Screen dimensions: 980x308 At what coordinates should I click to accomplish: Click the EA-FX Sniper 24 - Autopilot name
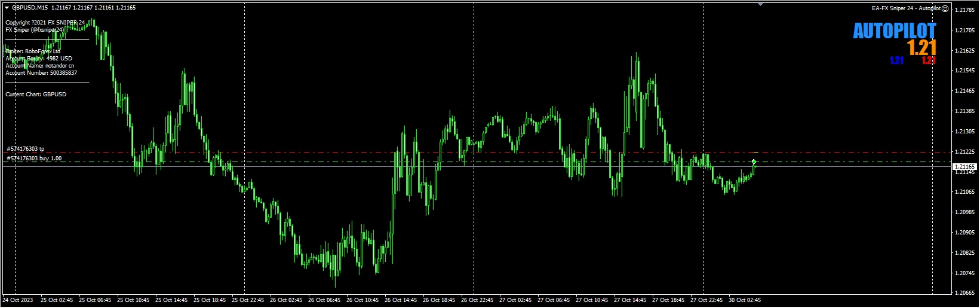(906, 8)
